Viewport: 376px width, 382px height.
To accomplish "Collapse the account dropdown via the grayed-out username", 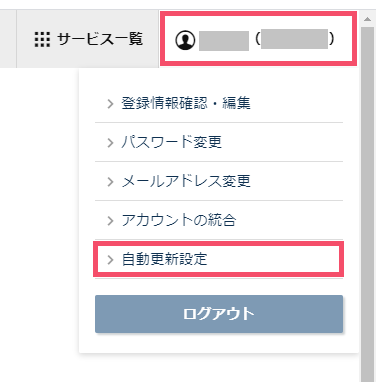I will [x=224, y=41].
